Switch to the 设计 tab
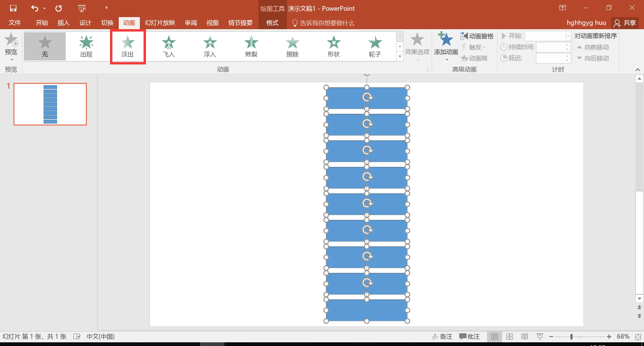 [x=85, y=23]
